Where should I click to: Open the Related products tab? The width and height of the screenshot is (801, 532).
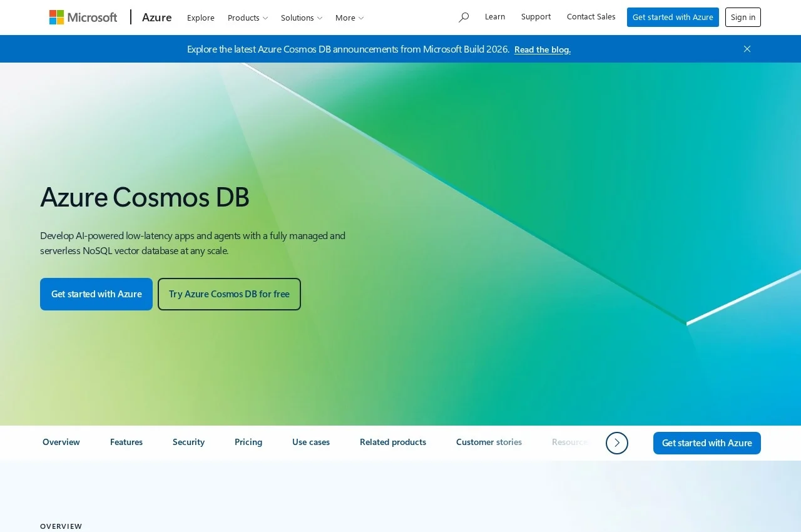pyautogui.click(x=393, y=442)
